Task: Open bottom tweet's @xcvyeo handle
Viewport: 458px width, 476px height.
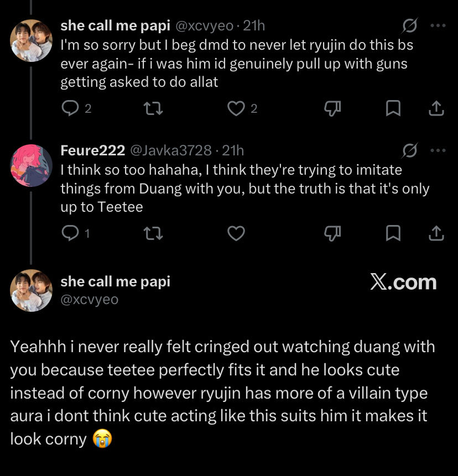Action: pyautogui.click(x=90, y=300)
